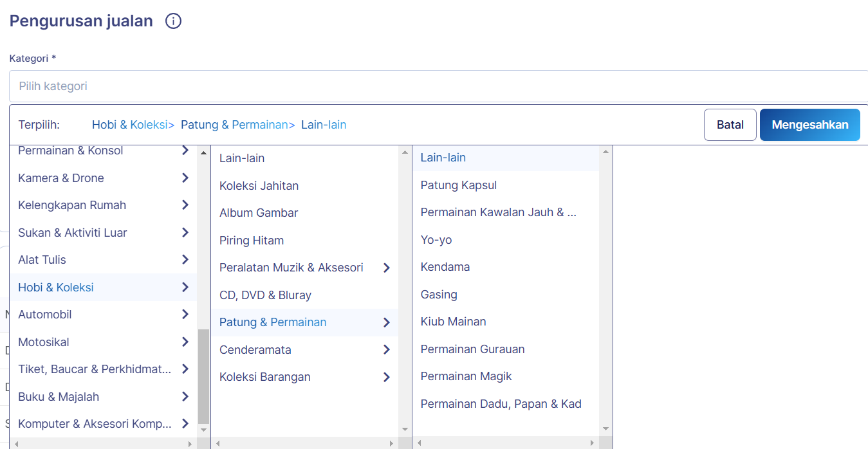Click the Pilih kategori input field

[x=438, y=86]
